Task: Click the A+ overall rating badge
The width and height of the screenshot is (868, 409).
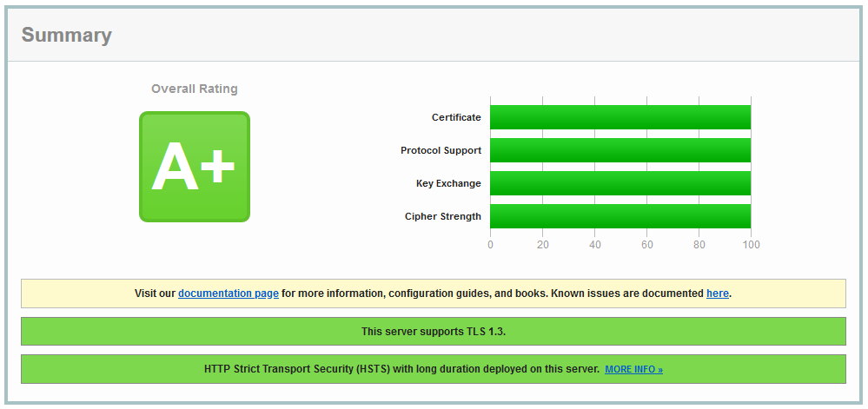Action: [195, 167]
